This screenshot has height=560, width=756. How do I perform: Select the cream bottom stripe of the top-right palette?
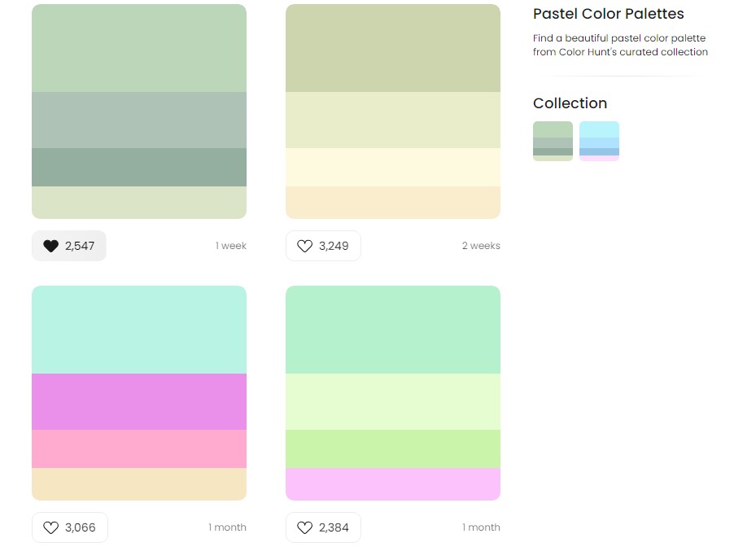pyautogui.click(x=392, y=203)
